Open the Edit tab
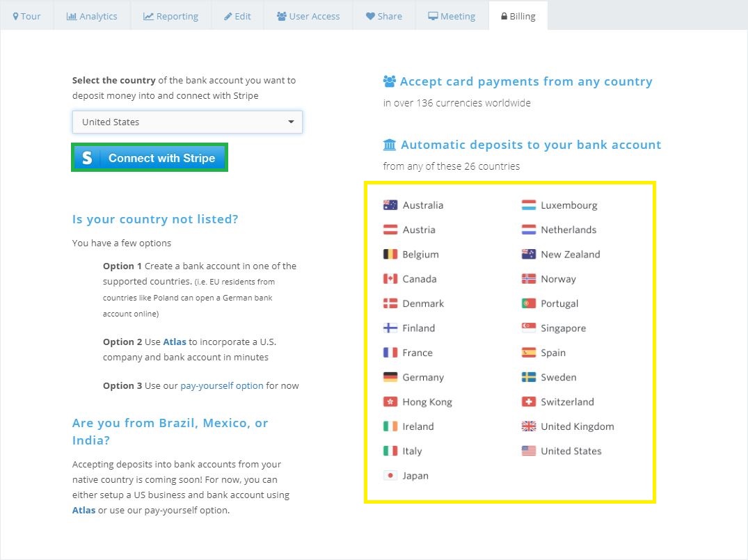 point(237,16)
